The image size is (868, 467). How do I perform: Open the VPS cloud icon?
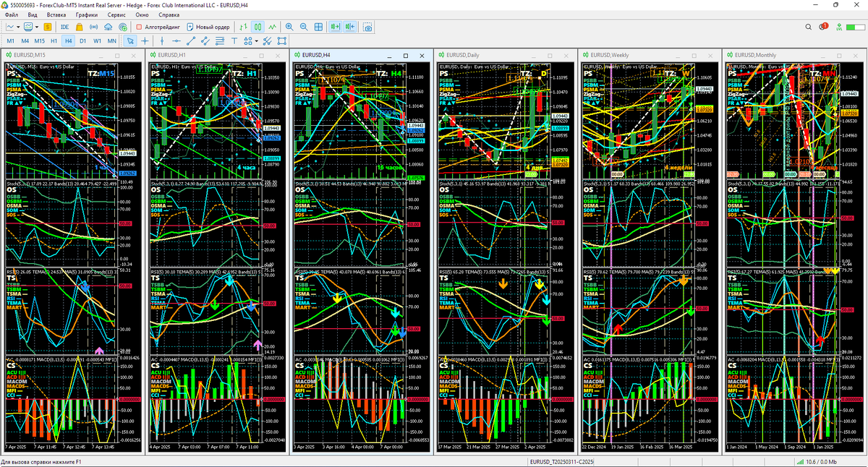point(108,27)
